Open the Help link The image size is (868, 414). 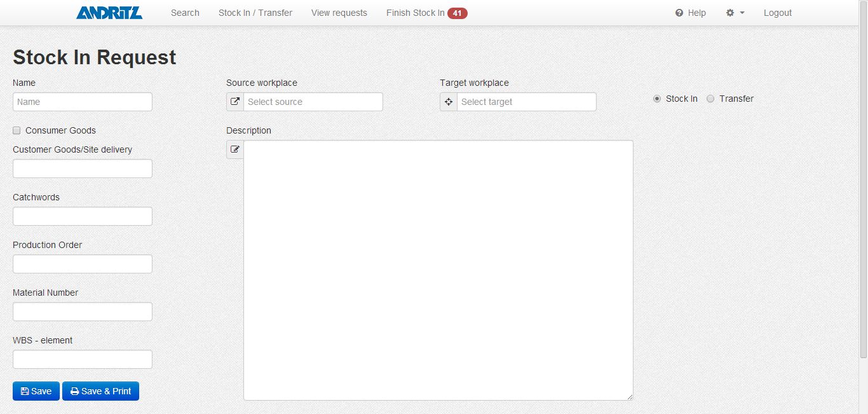[691, 13]
